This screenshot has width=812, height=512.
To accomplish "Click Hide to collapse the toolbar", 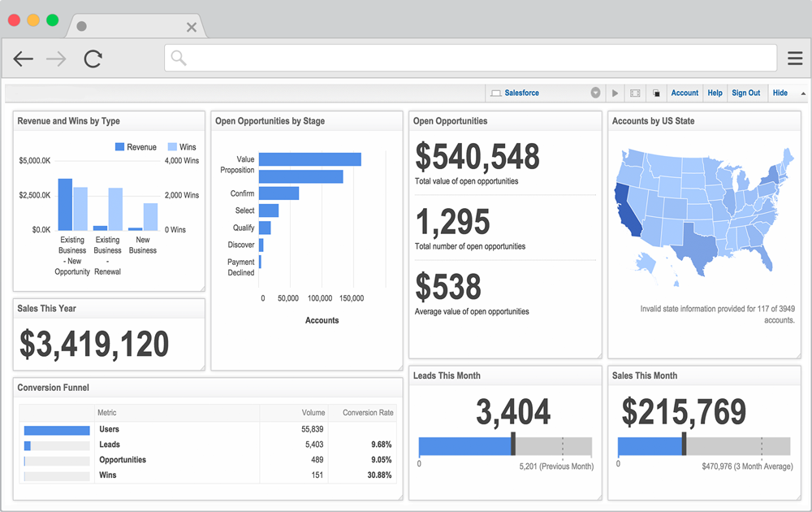I will coord(780,93).
